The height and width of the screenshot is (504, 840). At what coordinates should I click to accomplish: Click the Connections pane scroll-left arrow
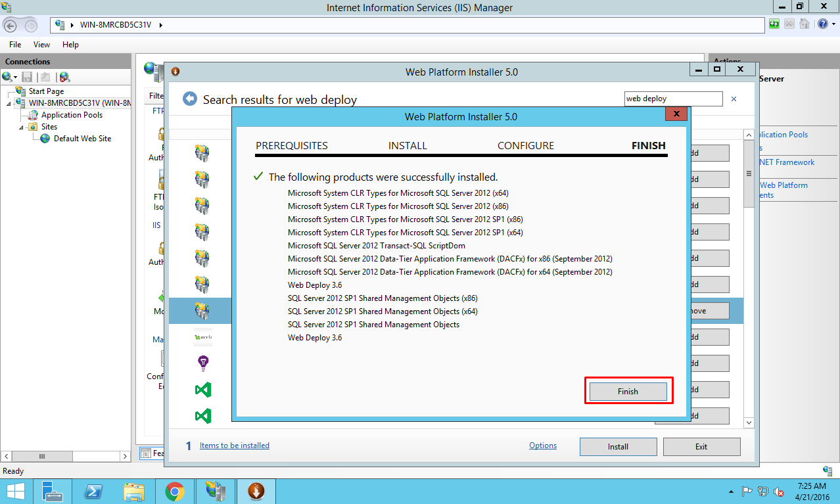pyautogui.click(x=7, y=456)
